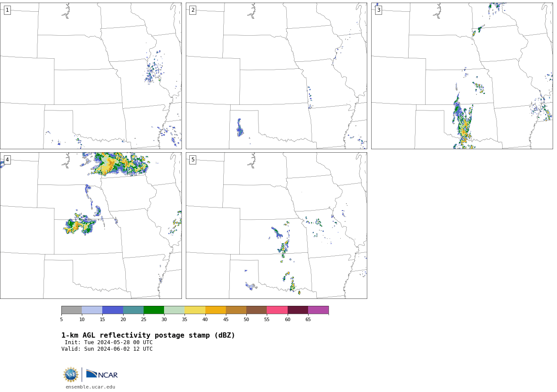Click the dark green 25-30 dBZ swatch
Viewport: 557px width, 392px height.
[154, 310]
